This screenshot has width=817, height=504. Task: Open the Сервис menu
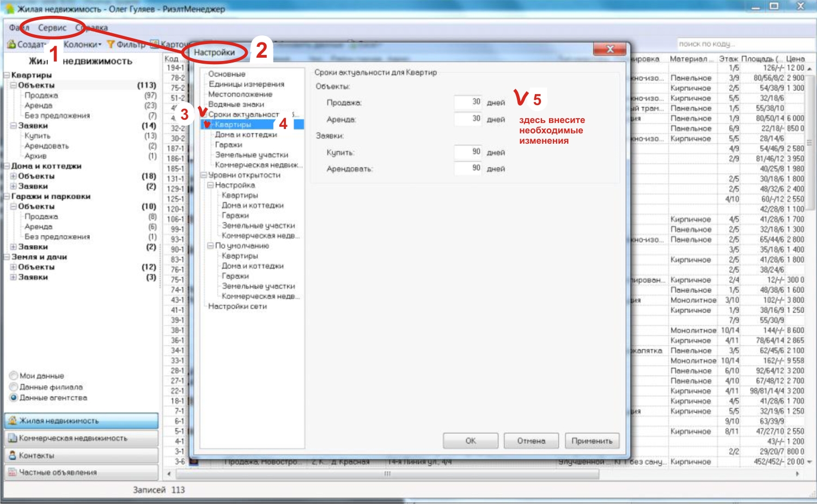(52, 28)
